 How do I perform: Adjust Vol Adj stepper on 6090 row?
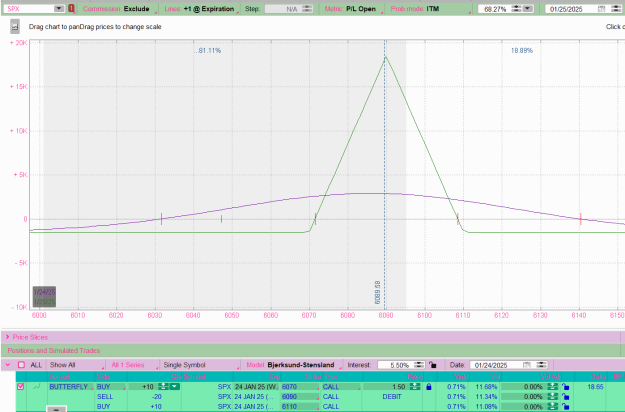(x=552, y=396)
